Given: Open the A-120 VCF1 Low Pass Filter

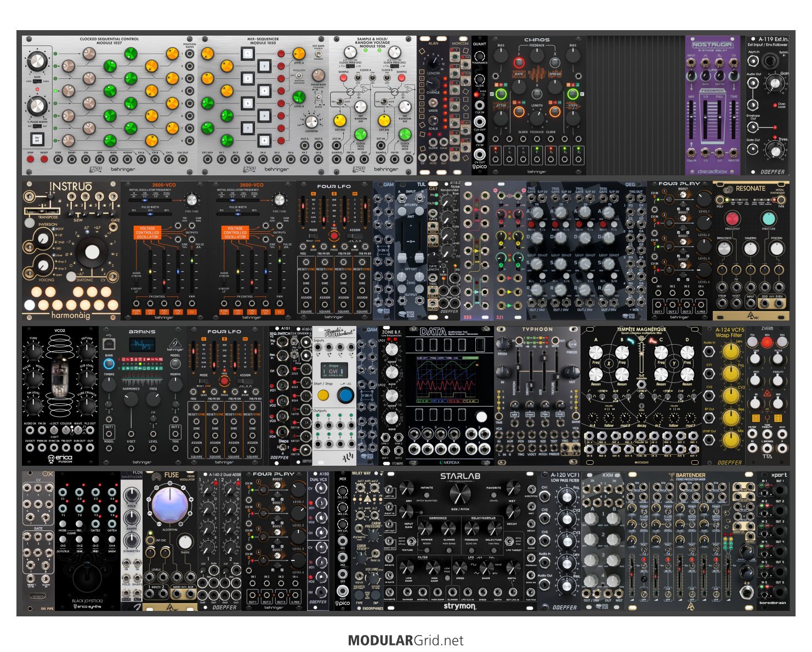Looking at the screenshot, I should [559, 541].
